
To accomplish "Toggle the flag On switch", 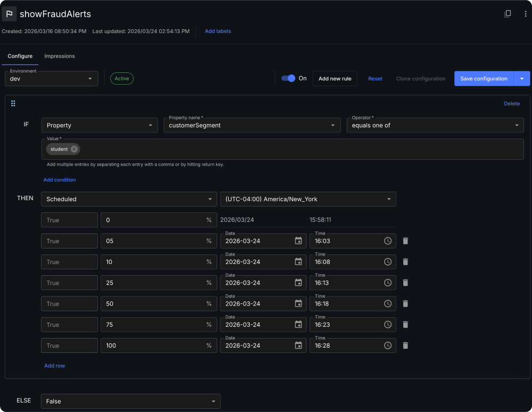I will click(x=288, y=78).
